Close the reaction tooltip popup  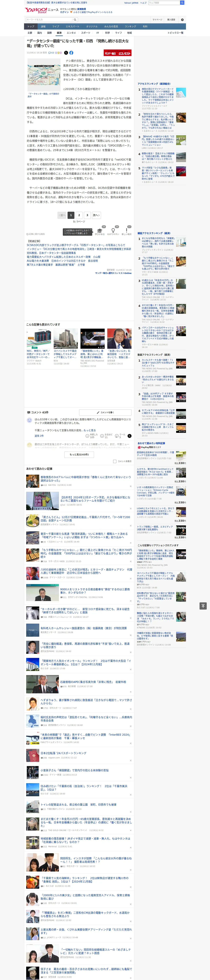click(91, 230)
